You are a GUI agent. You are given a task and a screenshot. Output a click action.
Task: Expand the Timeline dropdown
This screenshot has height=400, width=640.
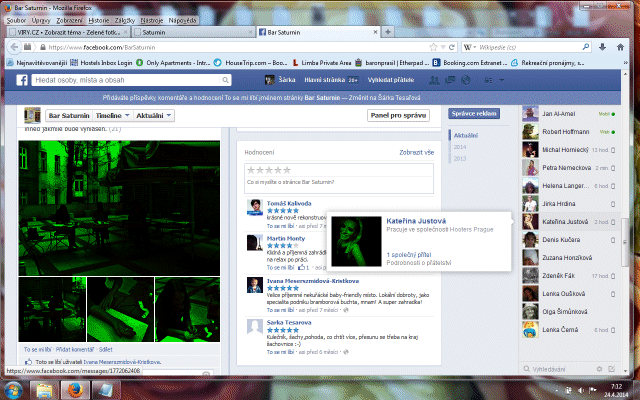pos(113,116)
